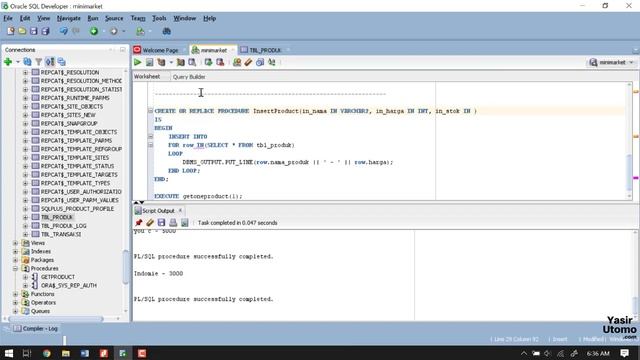Switch to the TBL_PRODUK tab

coord(265,50)
